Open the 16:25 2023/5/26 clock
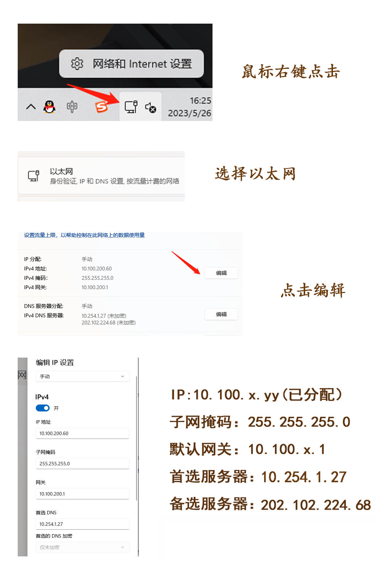Screen dimensions: 375x588 pos(190,107)
